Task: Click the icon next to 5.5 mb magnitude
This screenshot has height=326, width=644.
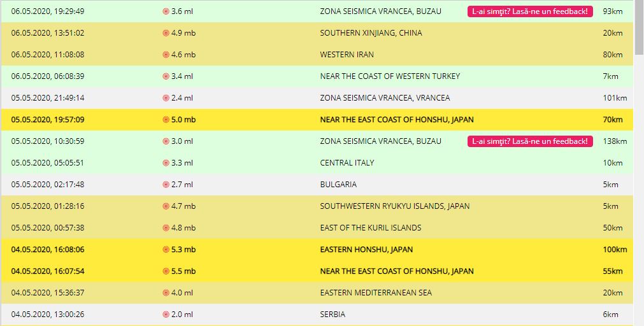Action: (166, 271)
